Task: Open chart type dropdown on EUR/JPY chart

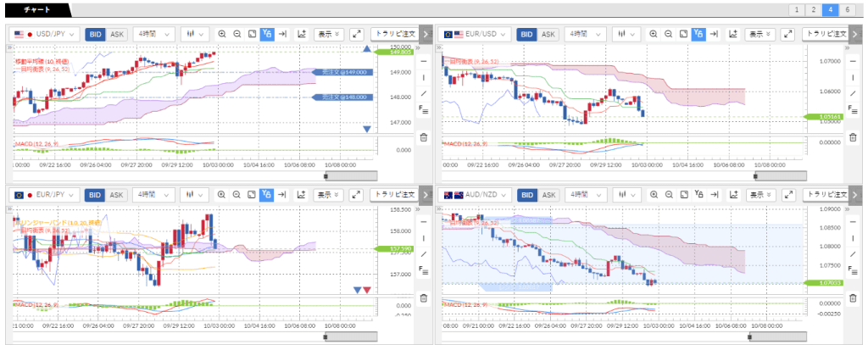Action: [198, 195]
